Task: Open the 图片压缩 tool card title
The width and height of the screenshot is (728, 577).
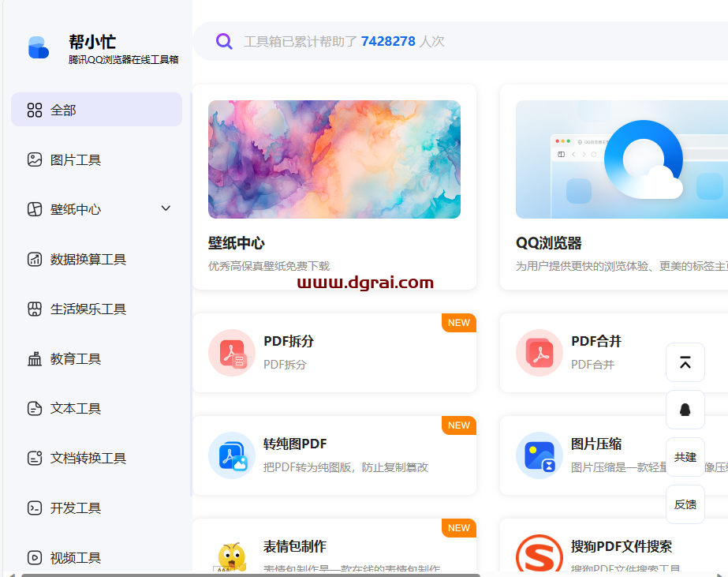Action: pyautogui.click(x=596, y=444)
